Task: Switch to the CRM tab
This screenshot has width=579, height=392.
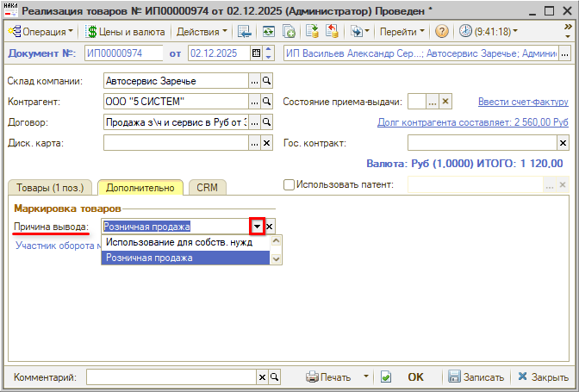Action: pyautogui.click(x=207, y=187)
